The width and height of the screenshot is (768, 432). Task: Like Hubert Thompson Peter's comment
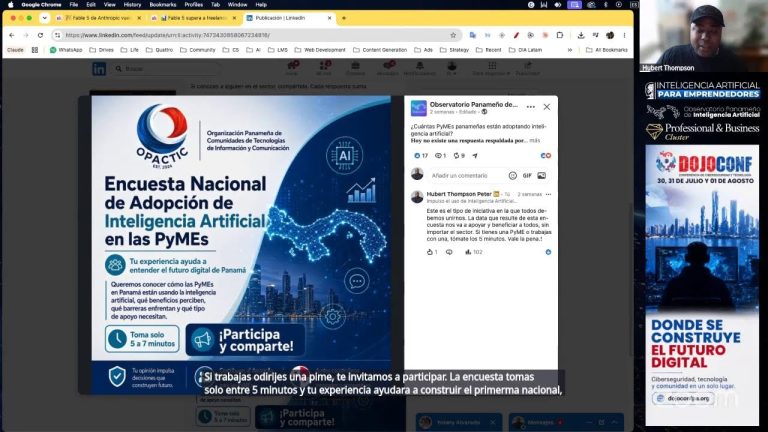[430, 252]
